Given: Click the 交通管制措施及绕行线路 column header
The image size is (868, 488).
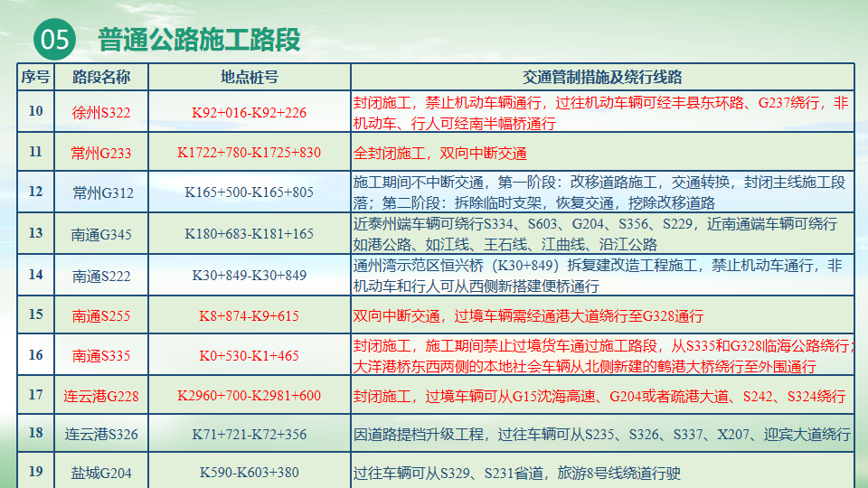Looking at the screenshot, I should pyautogui.click(x=602, y=77).
